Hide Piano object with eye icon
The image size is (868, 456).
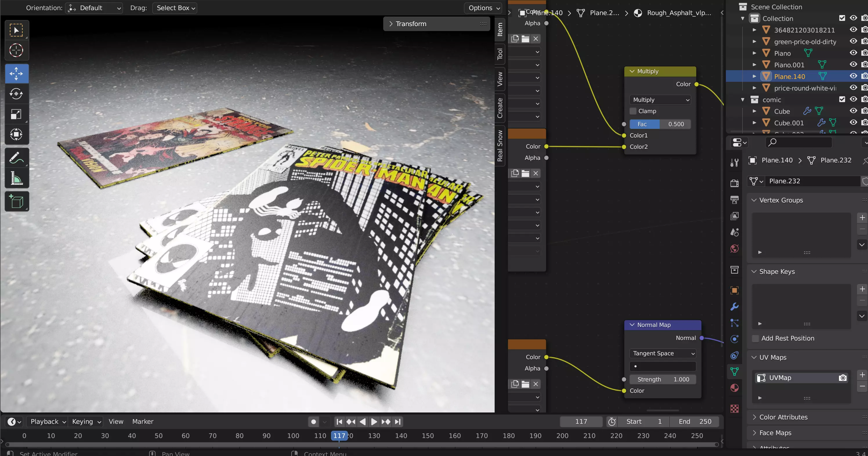pyautogui.click(x=853, y=53)
